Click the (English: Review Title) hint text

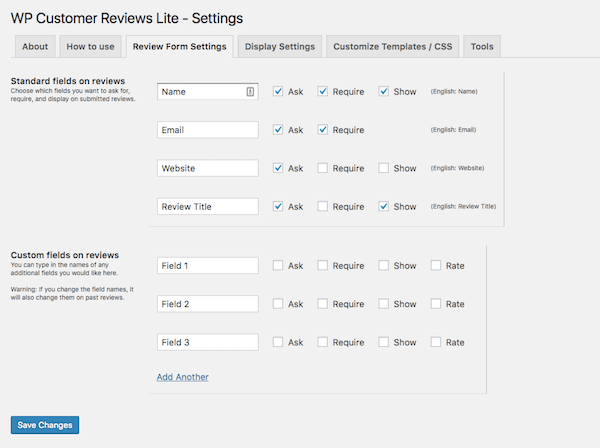click(463, 206)
